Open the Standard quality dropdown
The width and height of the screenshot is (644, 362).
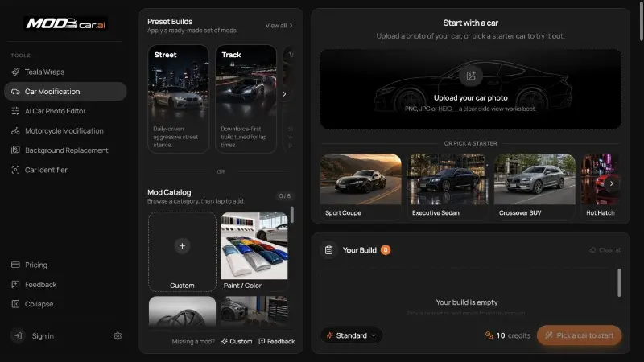351,335
